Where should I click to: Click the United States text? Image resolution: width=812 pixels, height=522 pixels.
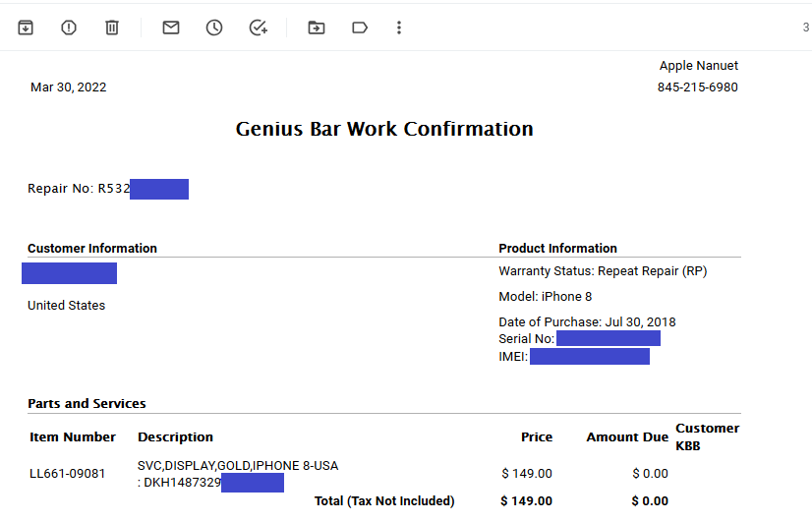tap(66, 306)
